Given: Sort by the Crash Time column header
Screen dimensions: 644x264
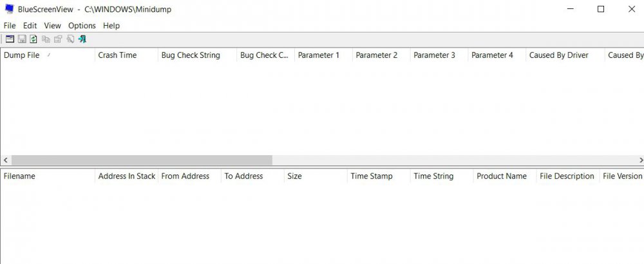Looking at the screenshot, I should pos(117,55).
